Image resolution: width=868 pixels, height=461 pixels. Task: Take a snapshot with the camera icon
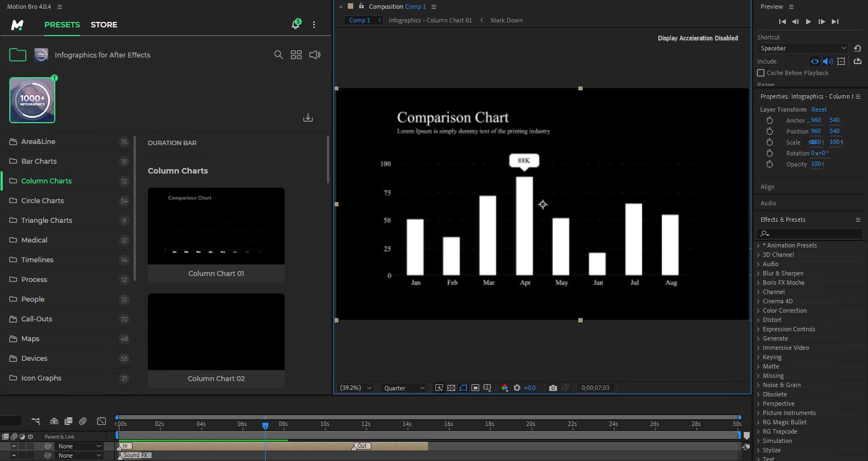pyautogui.click(x=553, y=388)
